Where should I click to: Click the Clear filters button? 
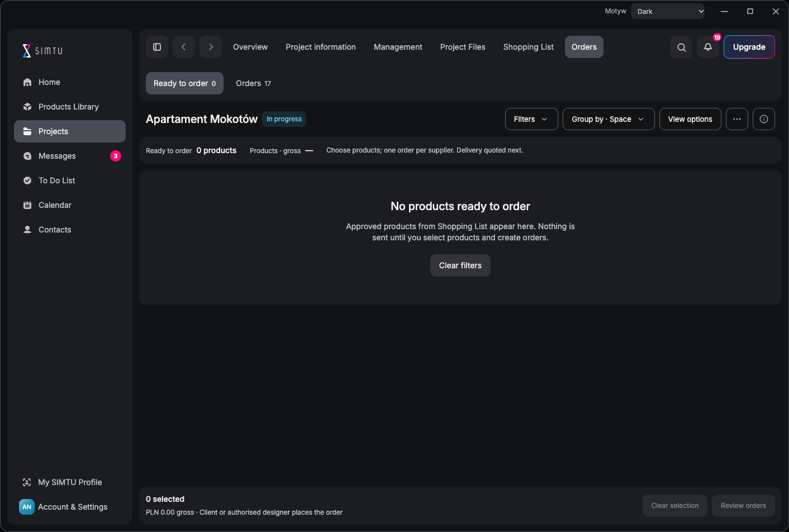460,265
